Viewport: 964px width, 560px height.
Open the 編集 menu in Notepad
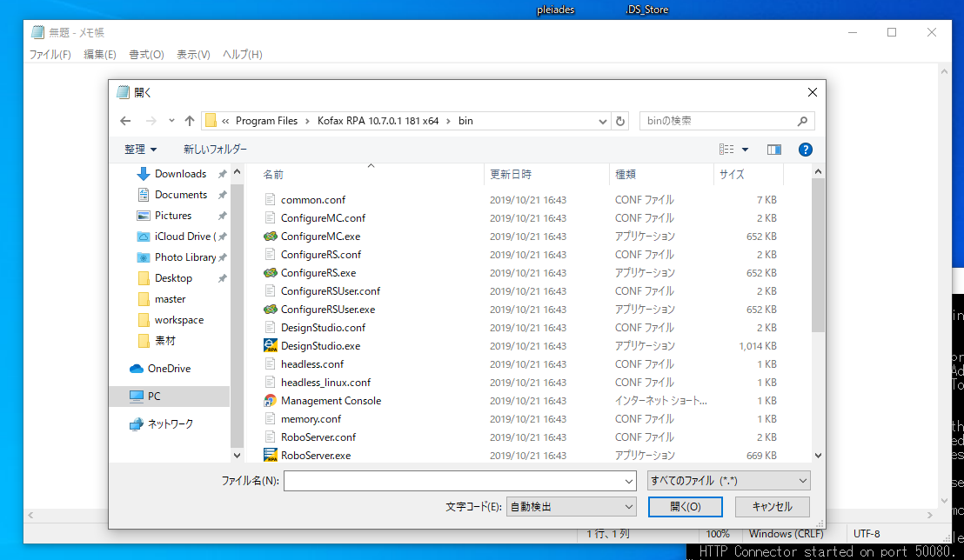pos(99,54)
